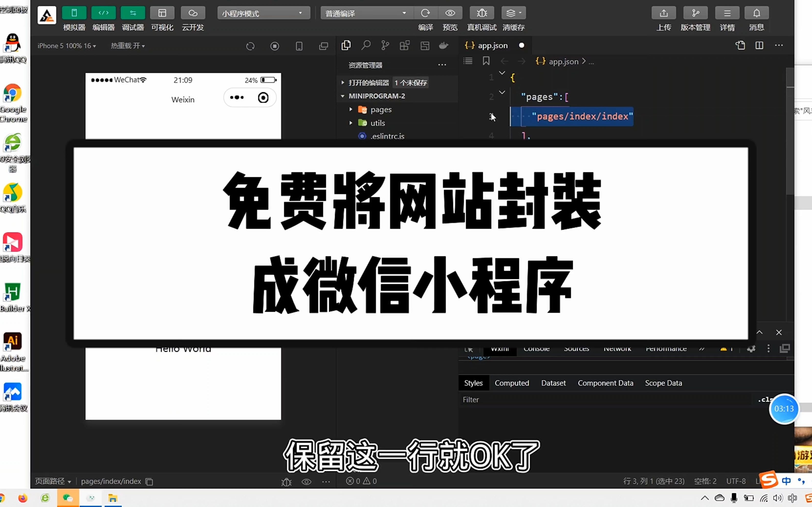Open the debugger vertical dots menu
The image size is (812, 507).
click(768, 349)
